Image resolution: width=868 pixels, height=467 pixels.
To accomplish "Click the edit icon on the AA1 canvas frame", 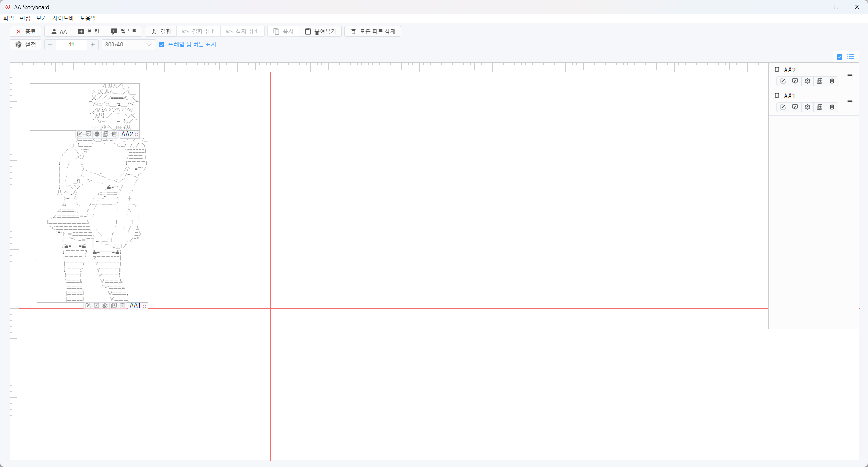I will click(88, 306).
